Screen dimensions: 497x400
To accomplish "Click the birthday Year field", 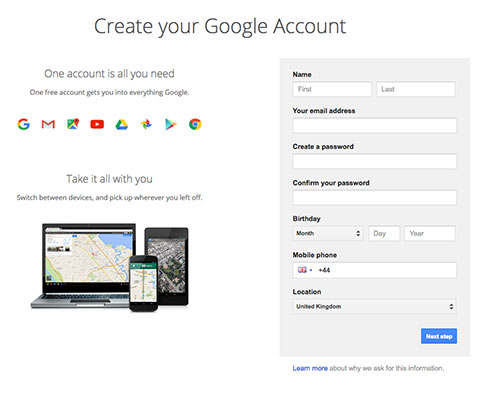I will pos(430,233).
